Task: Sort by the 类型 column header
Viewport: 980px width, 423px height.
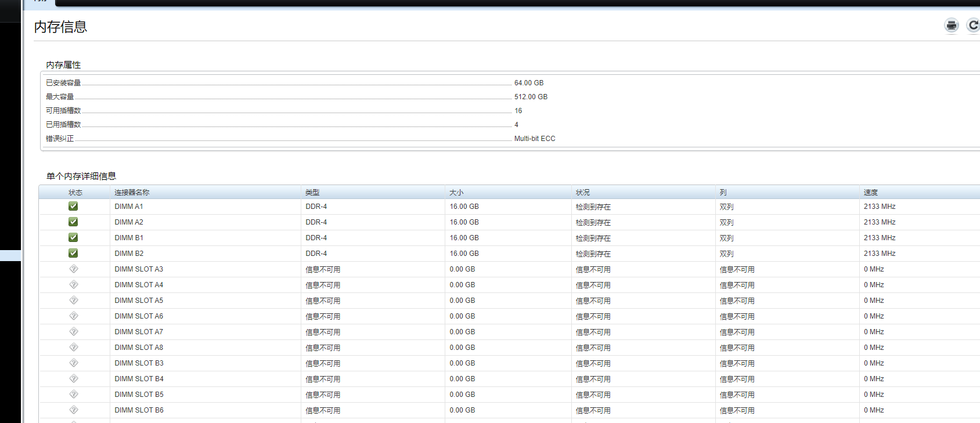Action: pyautogui.click(x=312, y=193)
